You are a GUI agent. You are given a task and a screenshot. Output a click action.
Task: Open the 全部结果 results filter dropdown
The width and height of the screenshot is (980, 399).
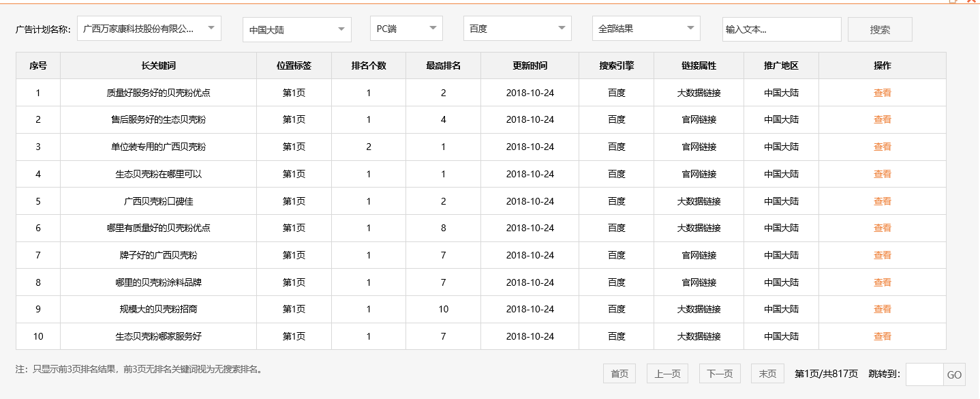coord(645,28)
